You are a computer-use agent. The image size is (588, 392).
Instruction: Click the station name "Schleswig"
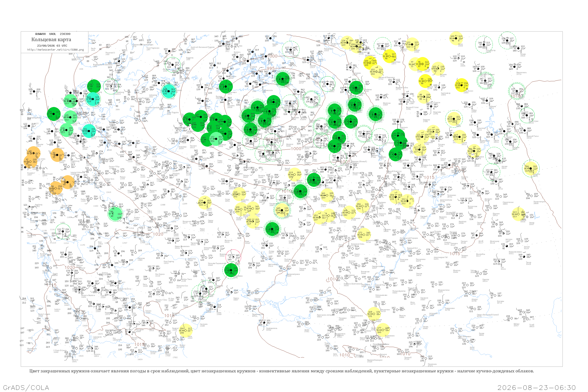pyautogui.click(x=76, y=123)
